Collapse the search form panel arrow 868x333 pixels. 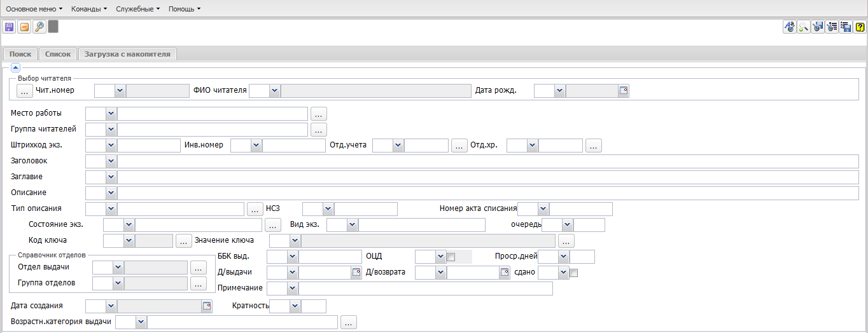click(16, 68)
